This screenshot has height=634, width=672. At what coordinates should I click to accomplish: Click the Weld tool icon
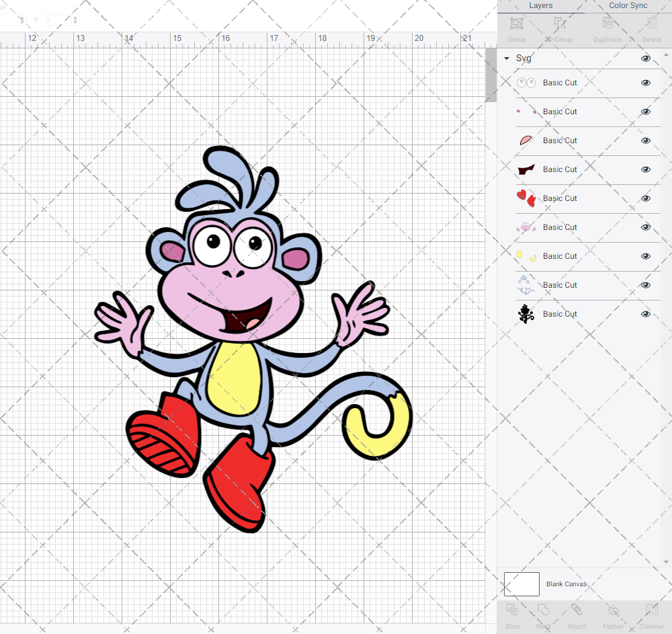[x=543, y=610]
